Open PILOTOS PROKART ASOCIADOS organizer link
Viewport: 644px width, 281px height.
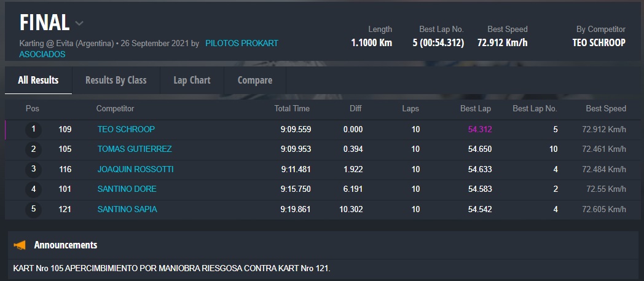point(241,44)
